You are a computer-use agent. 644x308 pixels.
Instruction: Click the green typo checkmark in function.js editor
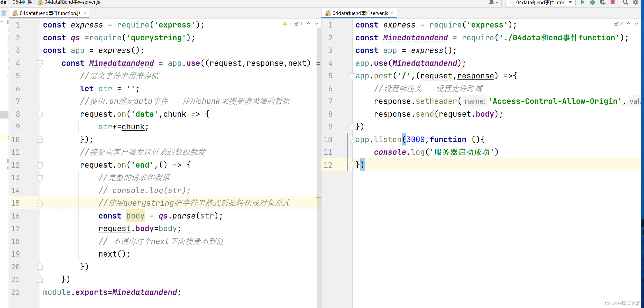point(298,24)
